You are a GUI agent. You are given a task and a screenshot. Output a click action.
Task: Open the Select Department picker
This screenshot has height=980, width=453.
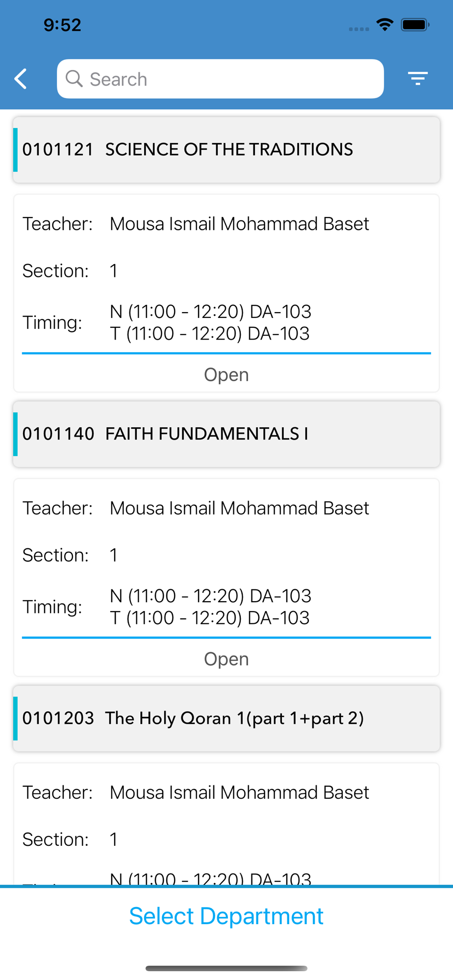[x=226, y=916]
